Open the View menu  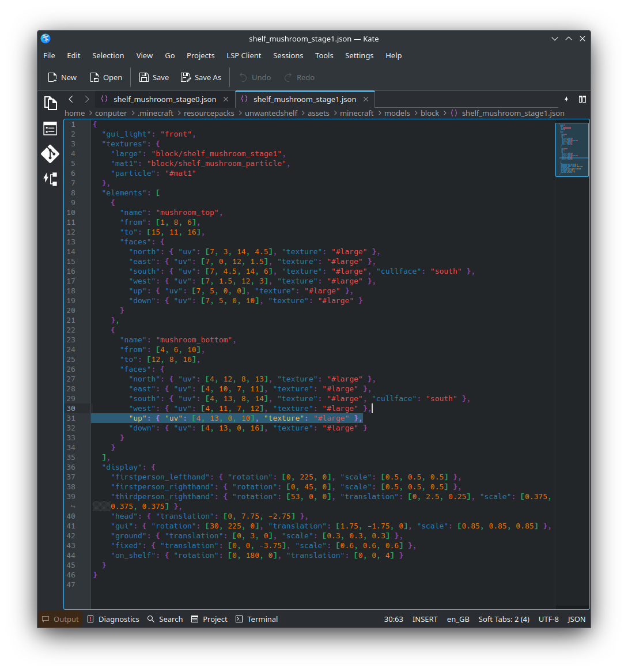[145, 55]
